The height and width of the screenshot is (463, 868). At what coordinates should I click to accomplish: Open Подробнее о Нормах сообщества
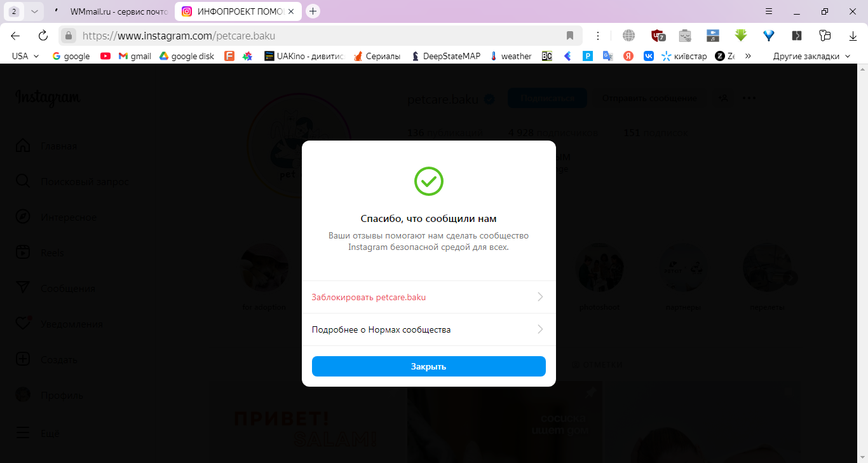click(x=429, y=329)
